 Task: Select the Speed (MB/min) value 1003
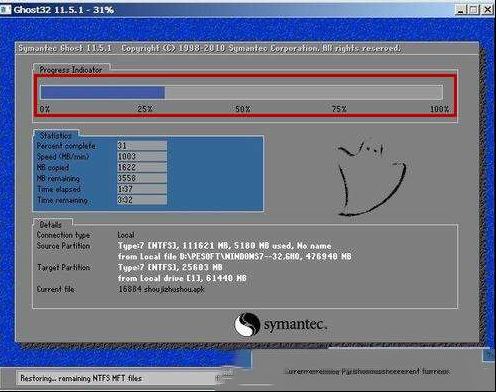142,156
